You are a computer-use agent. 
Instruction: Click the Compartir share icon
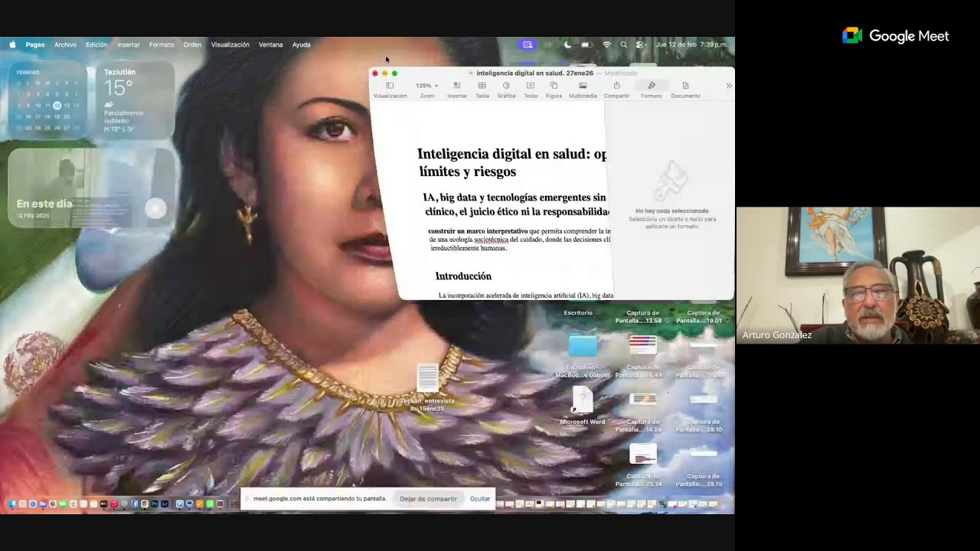coord(616,86)
